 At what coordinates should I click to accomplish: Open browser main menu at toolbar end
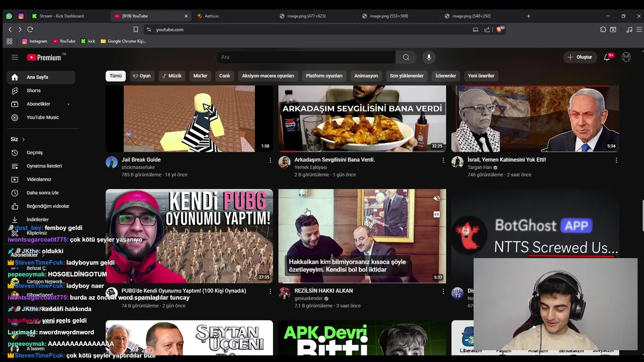639,30
